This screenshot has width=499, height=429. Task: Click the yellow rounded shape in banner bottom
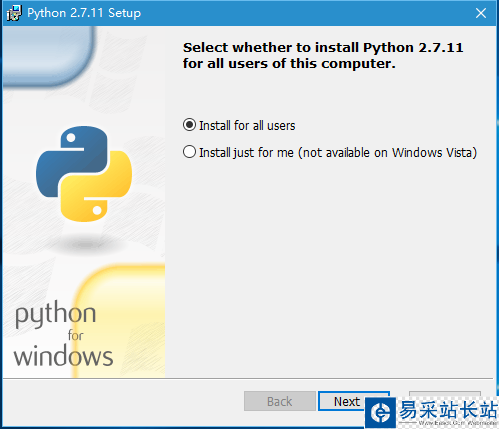tap(120, 321)
